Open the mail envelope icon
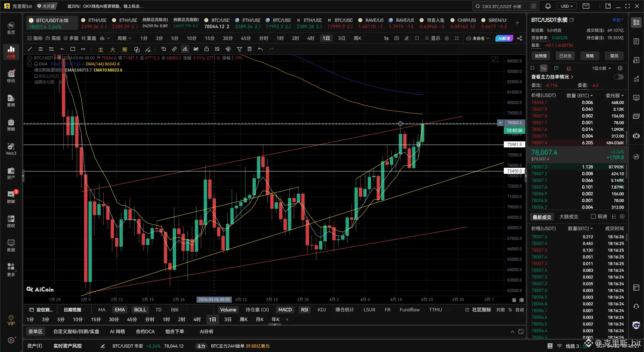644x352 pixels. point(586,6)
